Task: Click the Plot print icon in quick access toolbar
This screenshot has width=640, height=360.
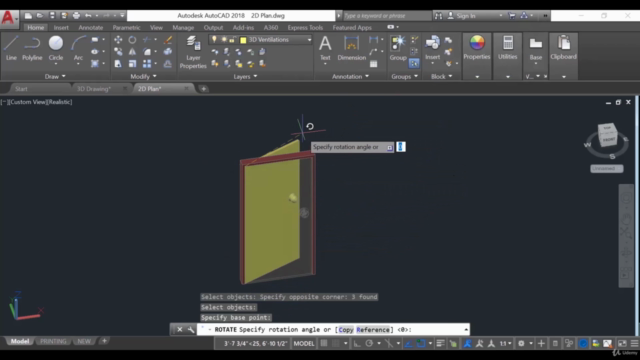Action: pos(76,16)
